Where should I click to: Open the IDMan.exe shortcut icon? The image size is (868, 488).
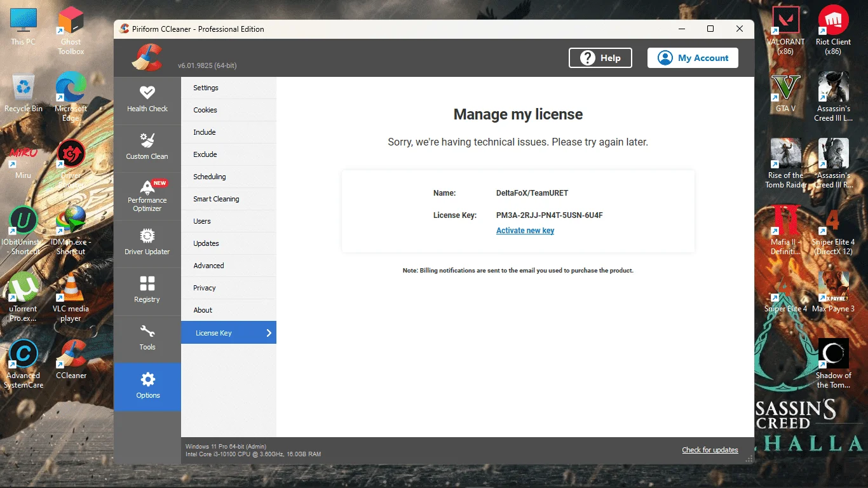click(x=71, y=231)
